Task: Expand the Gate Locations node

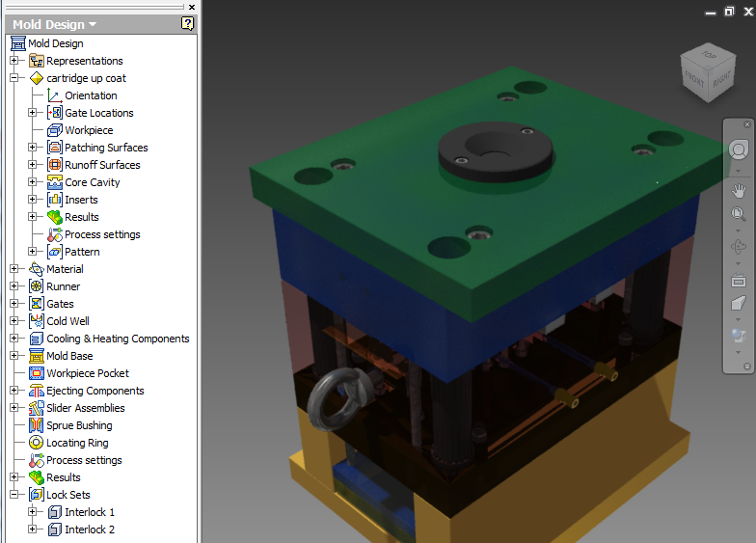Action: click(33, 112)
